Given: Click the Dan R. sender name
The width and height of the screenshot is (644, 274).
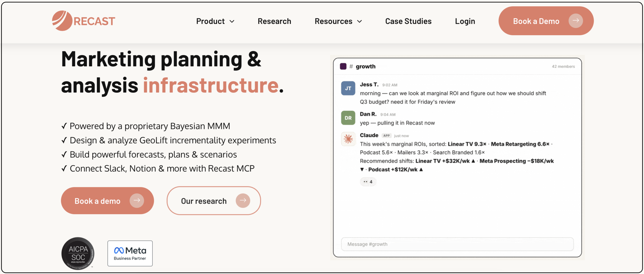Looking at the screenshot, I should point(368,114).
